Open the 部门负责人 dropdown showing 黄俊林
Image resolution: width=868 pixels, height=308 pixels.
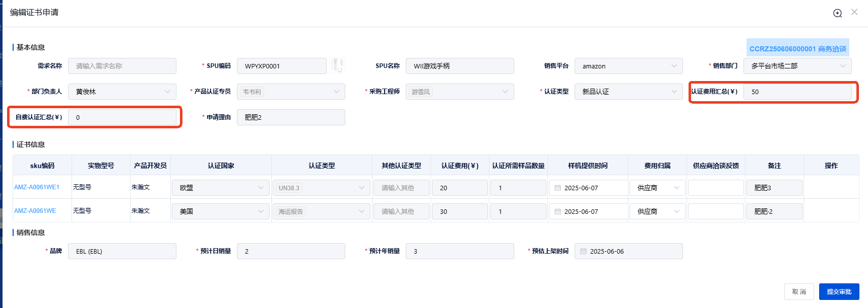click(122, 92)
